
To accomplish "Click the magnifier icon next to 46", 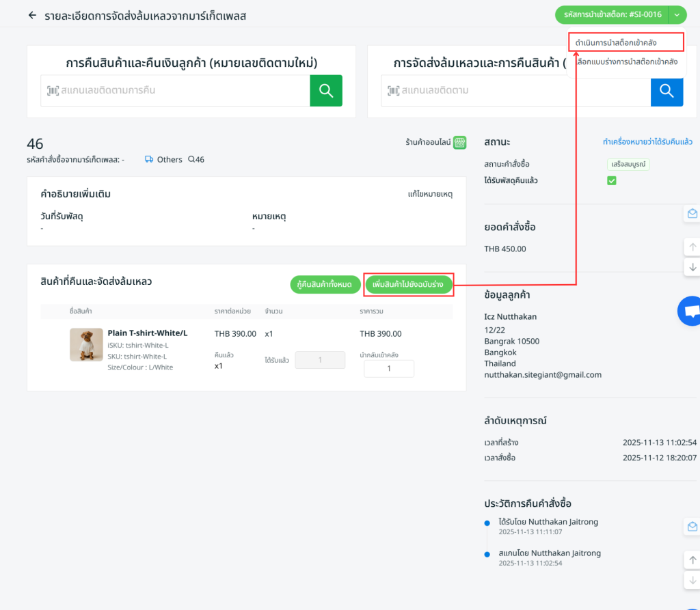I will (191, 159).
